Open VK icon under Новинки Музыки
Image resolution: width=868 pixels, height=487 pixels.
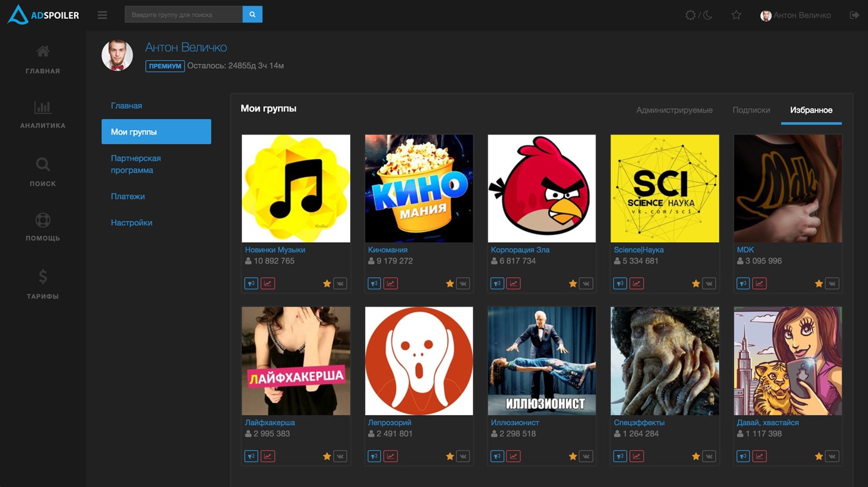click(340, 284)
